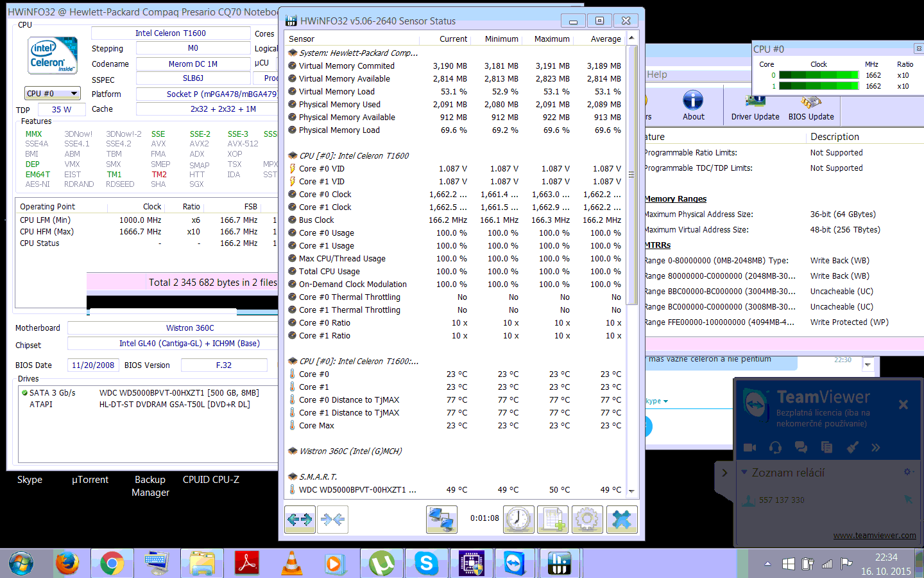The image size is (924, 578).
Task: Start logging with the sheet-plus icon
Action: coord(553,519)
